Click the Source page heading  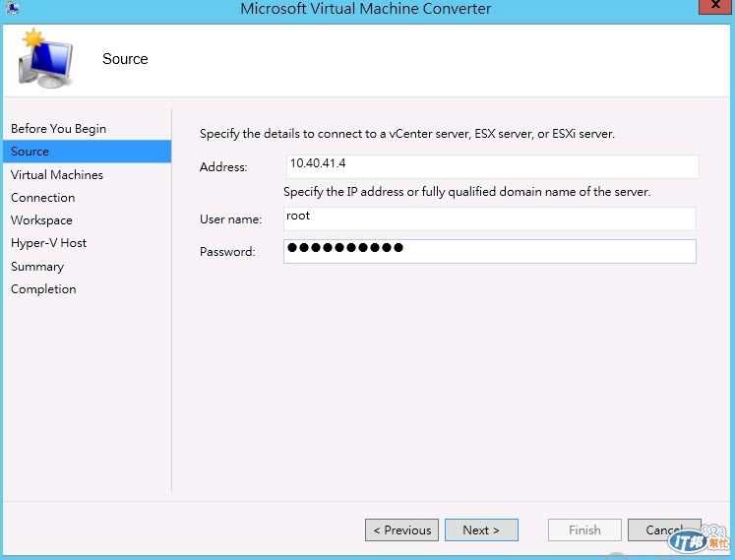125,59
